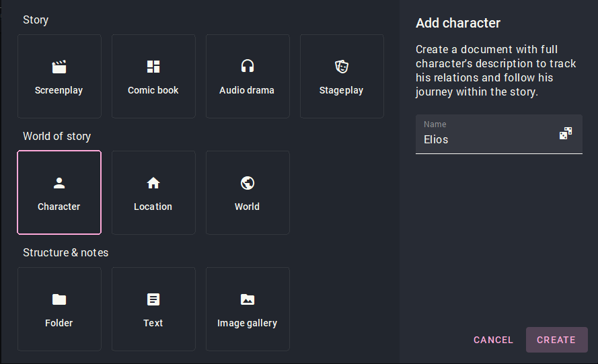The image size is (598, 364).
Task: Select the World globe icon
Action: tap(248, 183)
